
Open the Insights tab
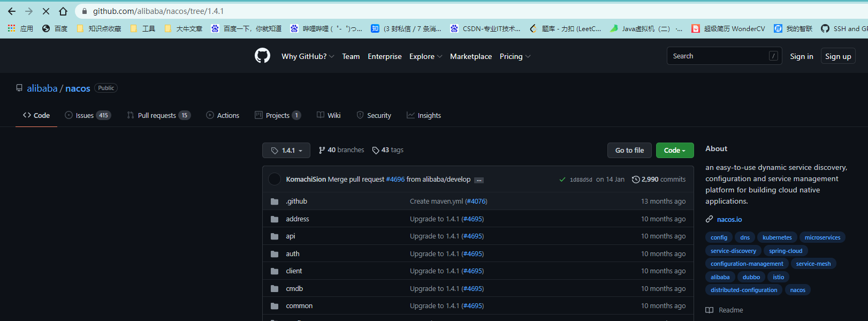click(x=424, y=115)
